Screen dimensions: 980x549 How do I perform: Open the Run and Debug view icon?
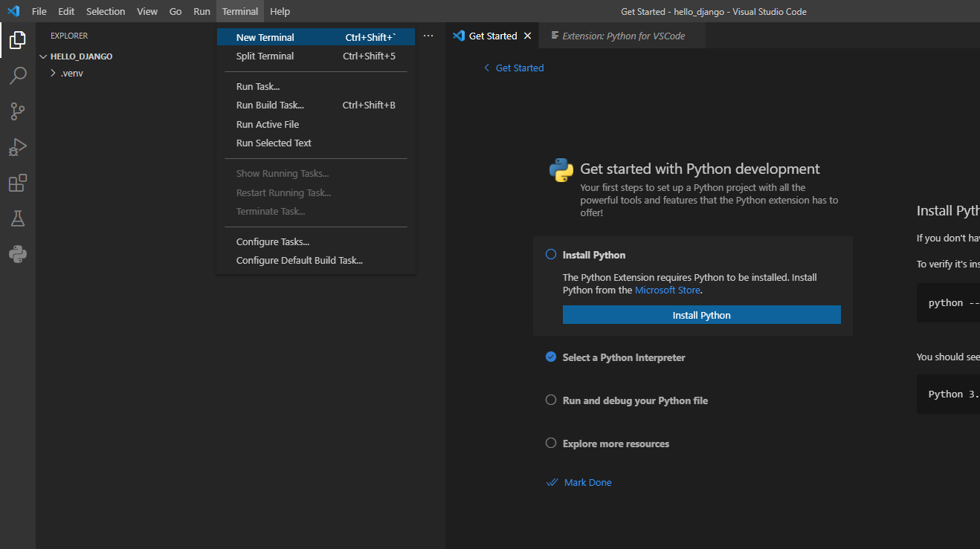click(18, 147)
